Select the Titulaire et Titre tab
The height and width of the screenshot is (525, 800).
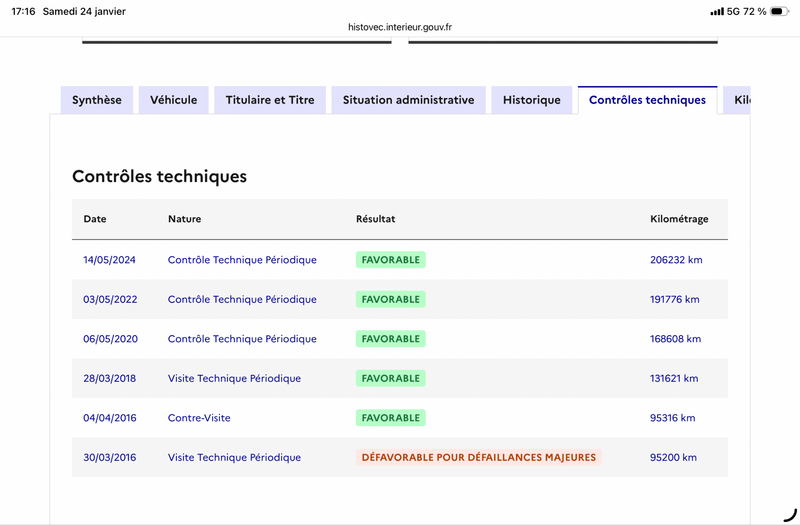coord(270,100)
